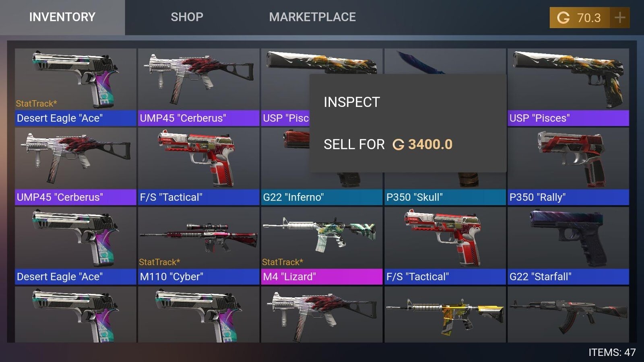This screenshot has height=362, width=644.
Task: Switch to the Marketplace tab
Action: click(312, 17)
